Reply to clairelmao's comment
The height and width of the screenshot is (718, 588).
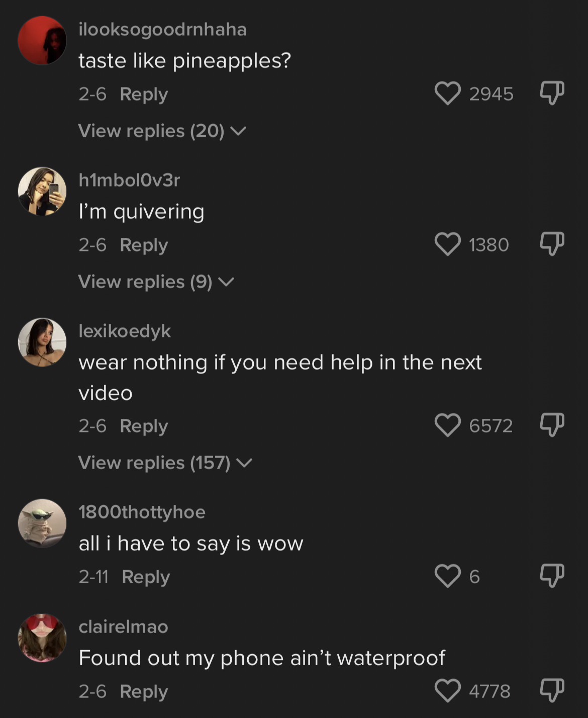[x=144, y=691]
